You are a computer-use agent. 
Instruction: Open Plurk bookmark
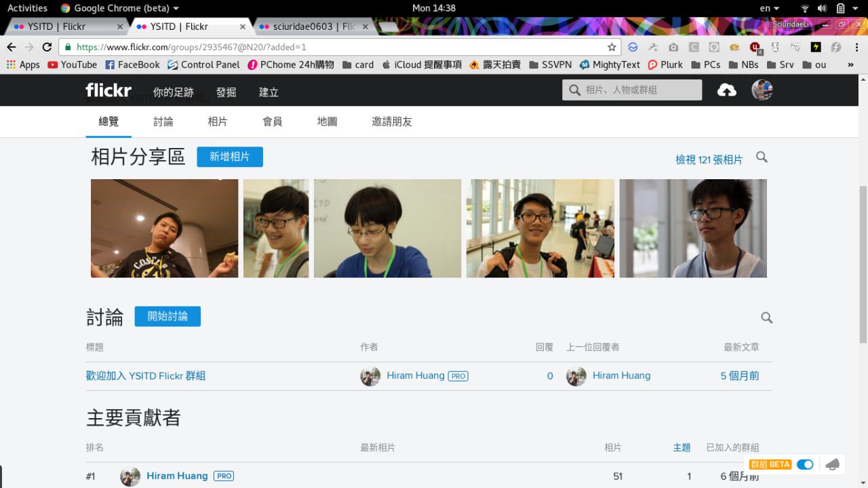tap(665, 64)
